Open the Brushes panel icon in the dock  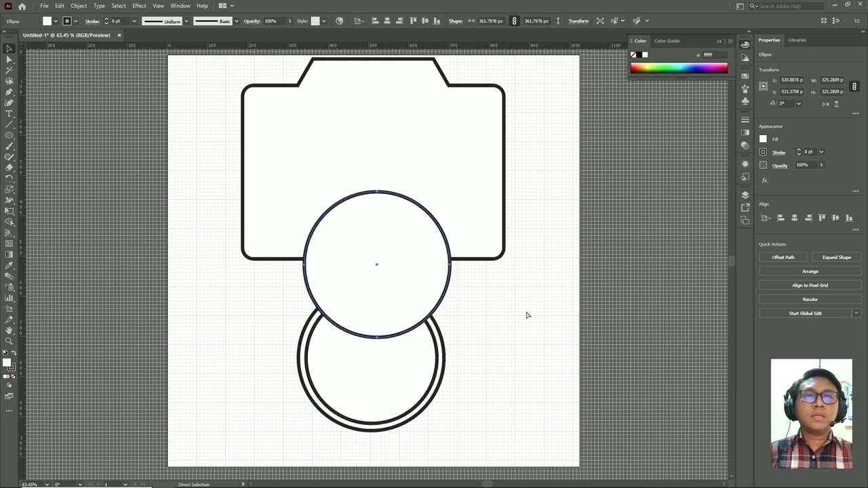(x=745, y=88)
